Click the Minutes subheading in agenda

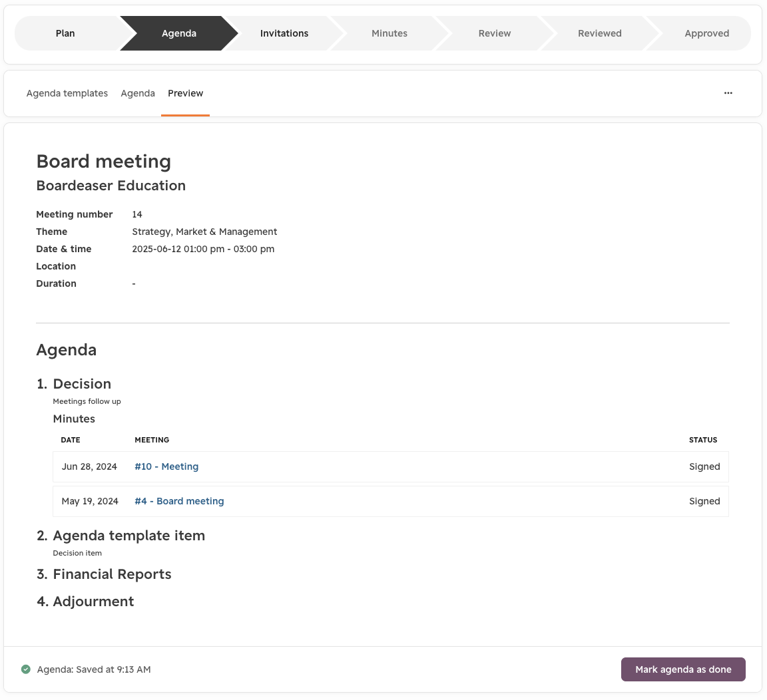tap(74, 419)
